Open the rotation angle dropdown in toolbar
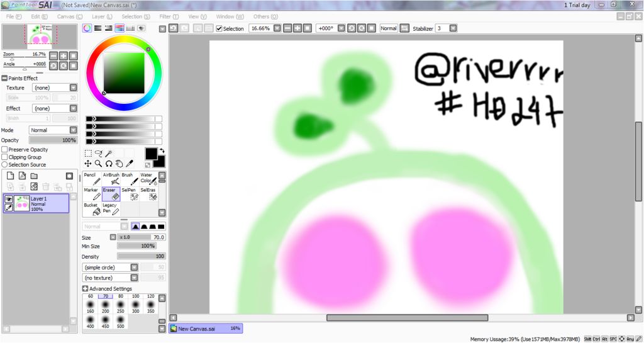 coord(341,28)
